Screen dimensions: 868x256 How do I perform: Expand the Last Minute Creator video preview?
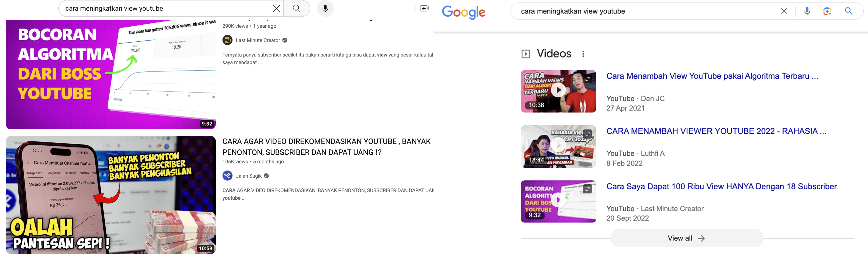point(587,189)
